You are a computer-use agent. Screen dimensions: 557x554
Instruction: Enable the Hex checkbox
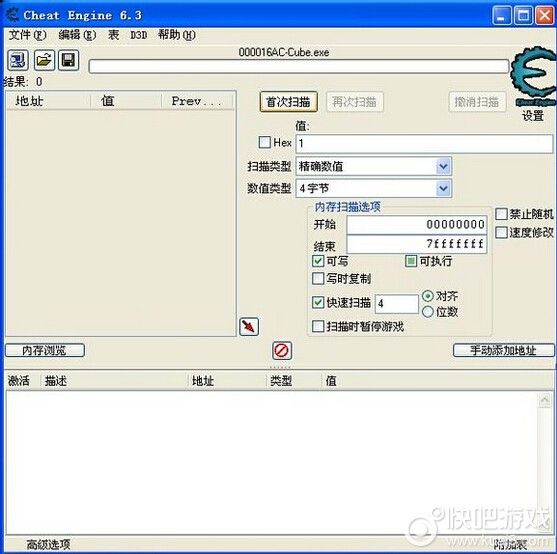pos(265,142)
